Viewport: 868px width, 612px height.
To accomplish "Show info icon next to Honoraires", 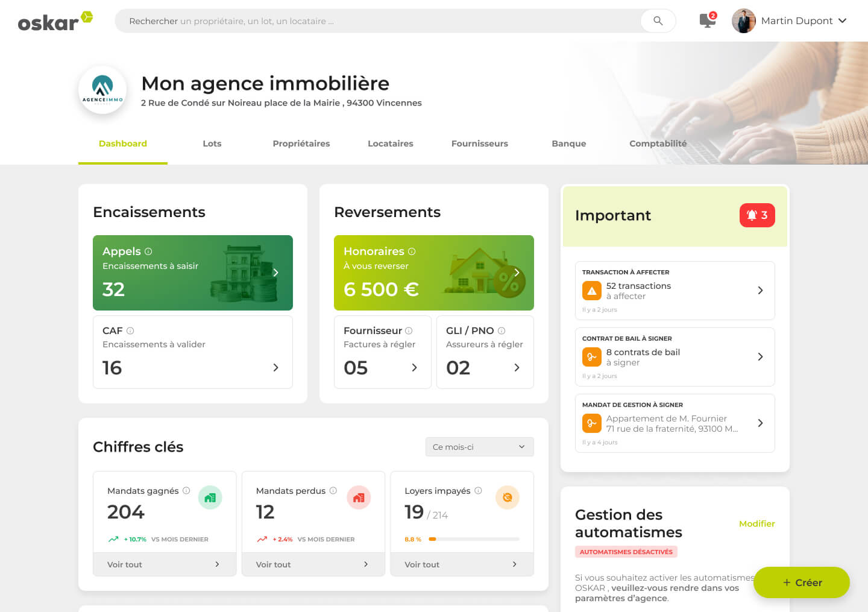I will (x=412, y=251).
